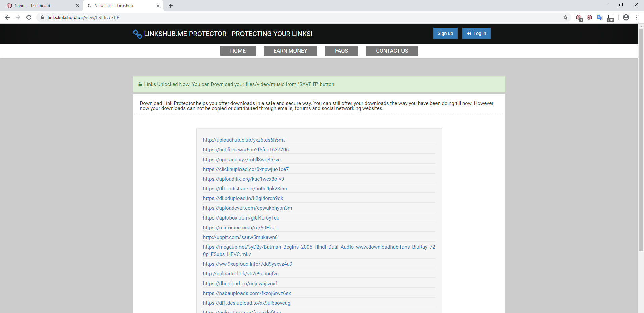
Task: Open the FAQS navigation item
Action: [x=341, y=51]
